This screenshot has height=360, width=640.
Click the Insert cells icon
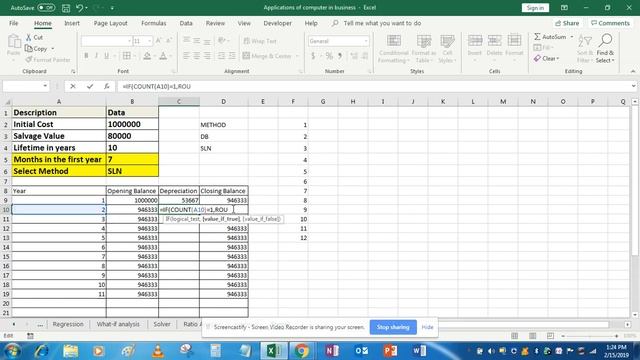pos(475,41)
